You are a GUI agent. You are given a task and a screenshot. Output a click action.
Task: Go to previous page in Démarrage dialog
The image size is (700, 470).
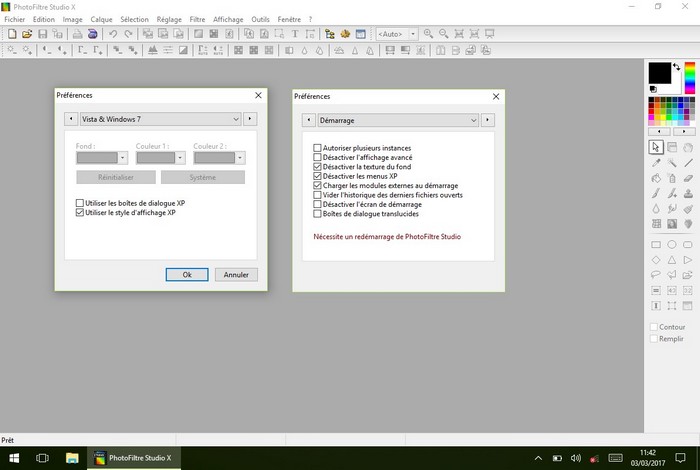[308, 120]
